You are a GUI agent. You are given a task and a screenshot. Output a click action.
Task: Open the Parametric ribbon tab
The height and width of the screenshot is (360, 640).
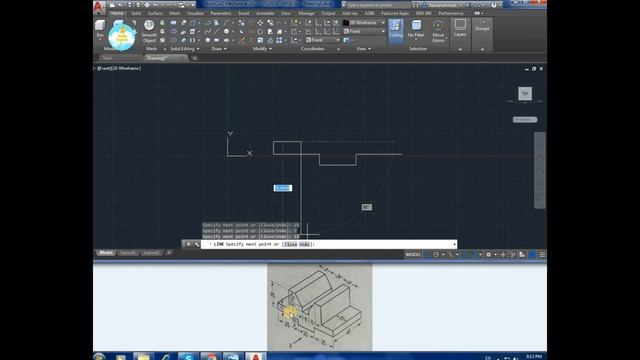click(x=221, y=13)
